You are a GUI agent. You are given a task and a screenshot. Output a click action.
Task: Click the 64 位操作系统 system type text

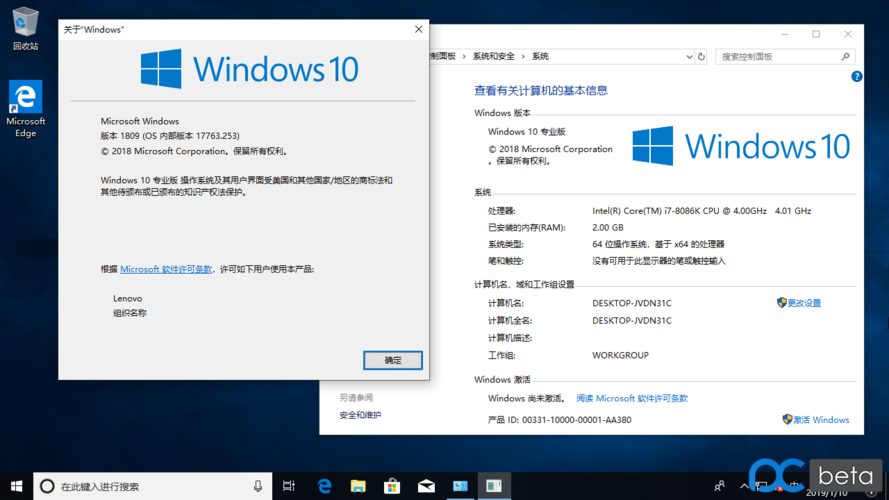658,244
